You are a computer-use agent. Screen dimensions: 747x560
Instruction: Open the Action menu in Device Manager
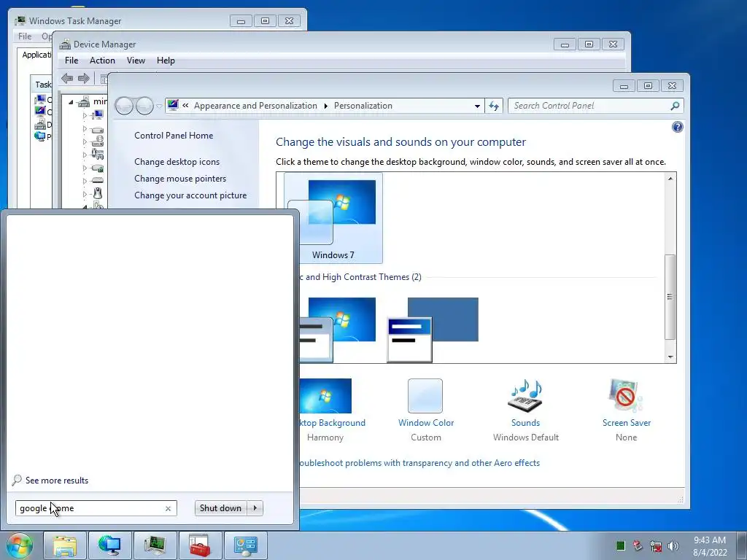tap(102, 61)
